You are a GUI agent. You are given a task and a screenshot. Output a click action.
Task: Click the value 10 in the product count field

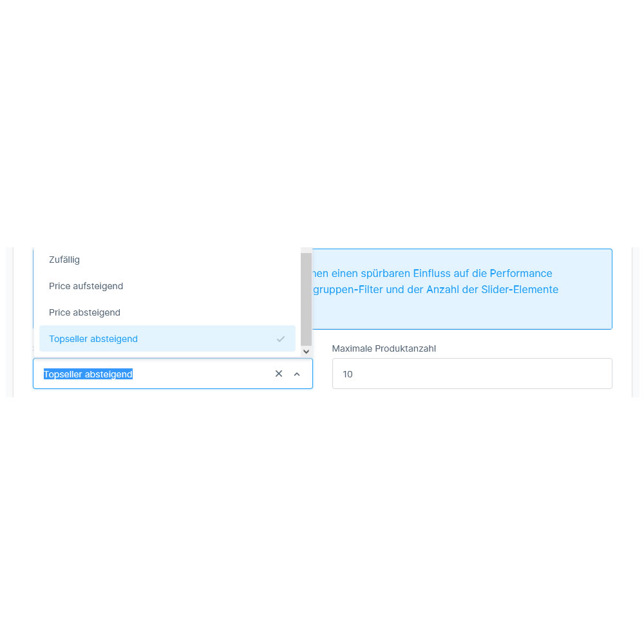pos(348,374)
